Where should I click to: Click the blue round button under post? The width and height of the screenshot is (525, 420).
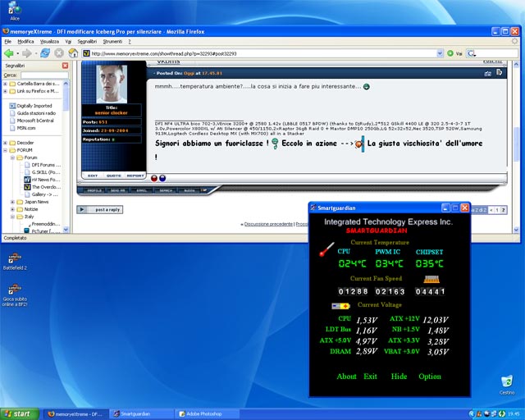tap(162, 178)
